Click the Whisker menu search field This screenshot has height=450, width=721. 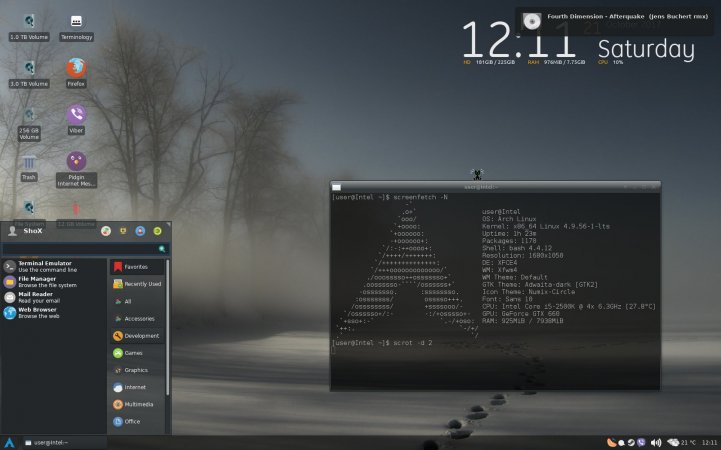click(x=86, y=249)
